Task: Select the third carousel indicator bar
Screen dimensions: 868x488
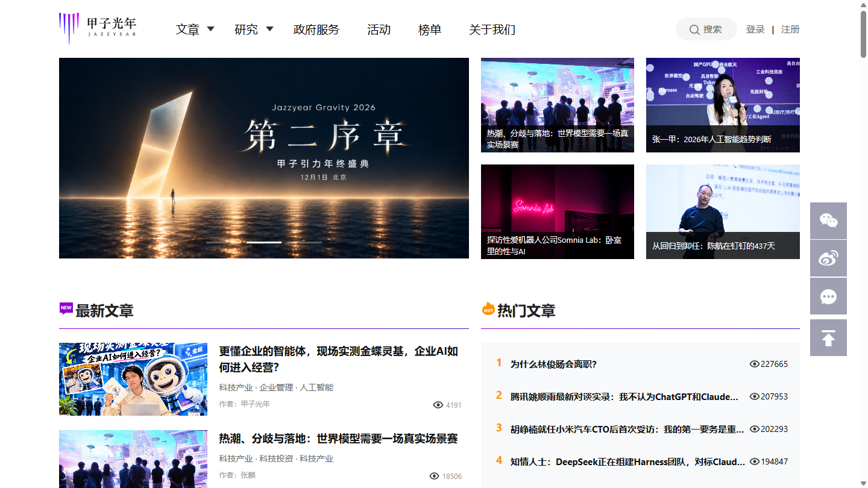Action: 304,242
